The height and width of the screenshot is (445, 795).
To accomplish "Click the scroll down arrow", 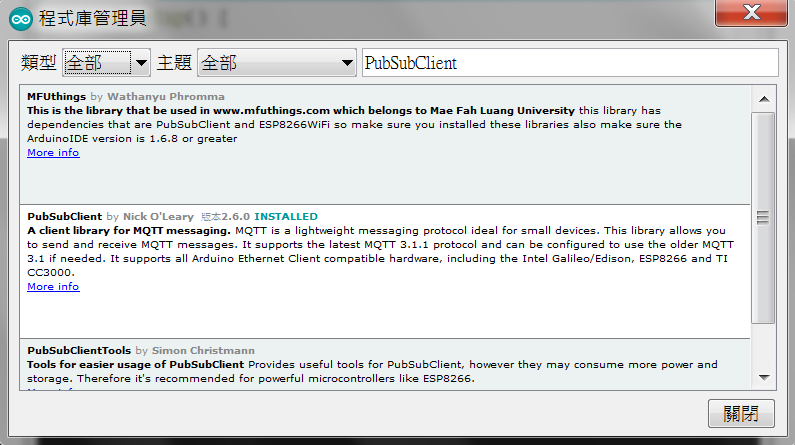I will coord(764,377).
